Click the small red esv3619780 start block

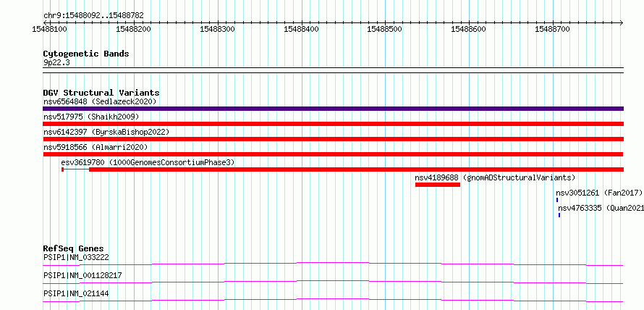[x=62, y=169]
